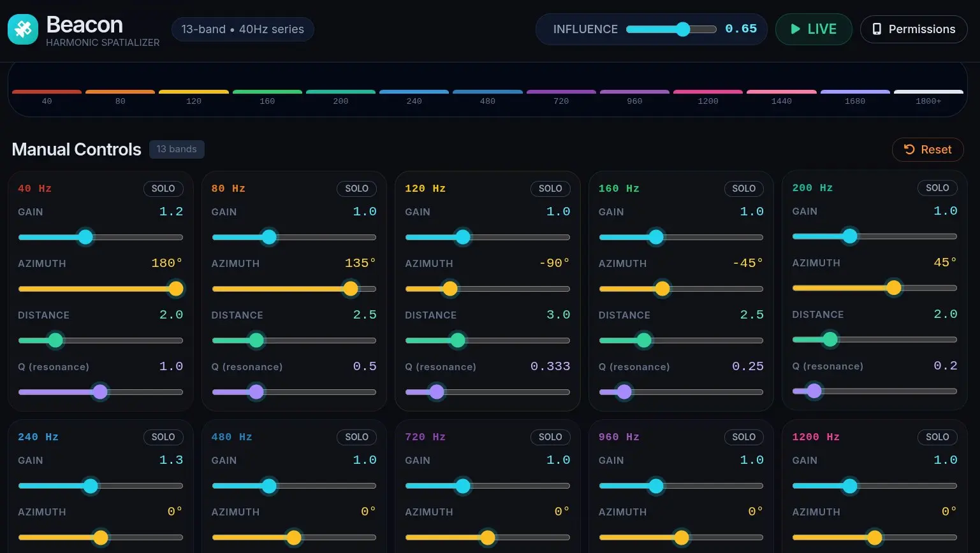Select the 960 band in spectrum strip

(634, 97)
